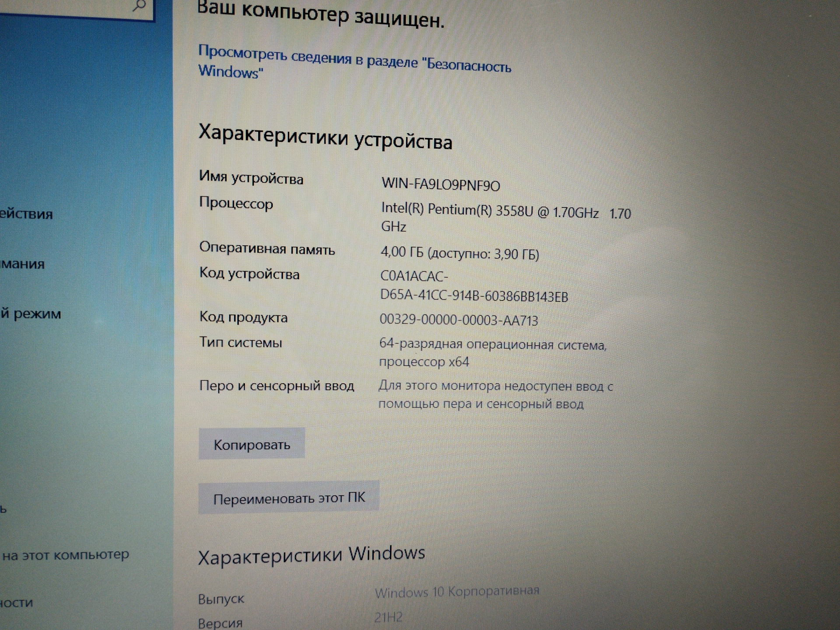Click the Процессор label

[236, 204]
